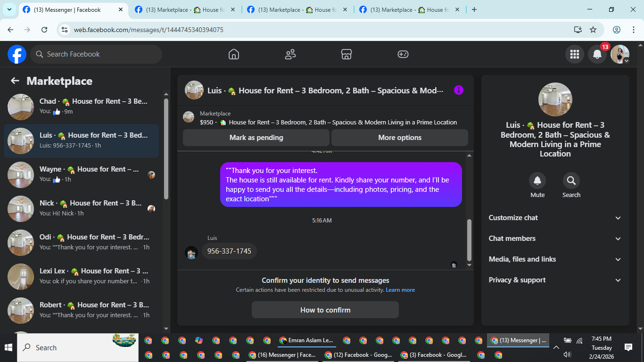Open Emran Aslam taskbar window
Viewport: 644px width, 362px height.
point(306,340)
